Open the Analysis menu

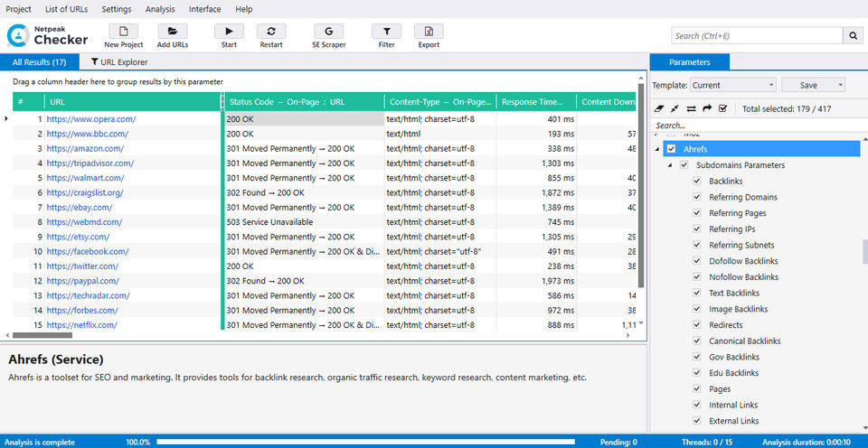coord(160,9)
